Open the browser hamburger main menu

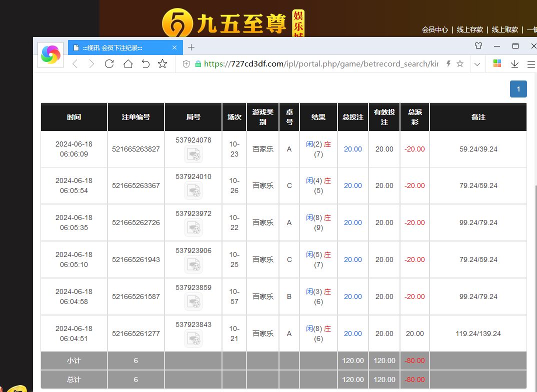531,64
